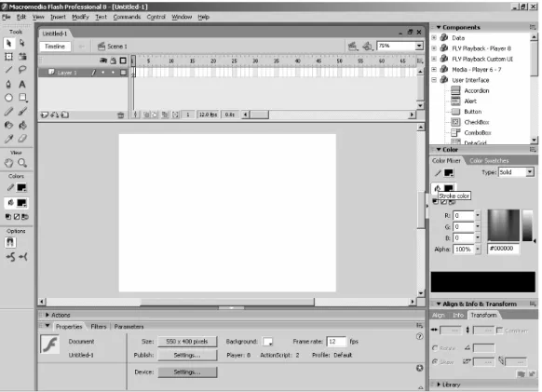This screenshot has height=392, width=542.
Task: Collapse the User Interface components group
Action: [x=434, y=80]
